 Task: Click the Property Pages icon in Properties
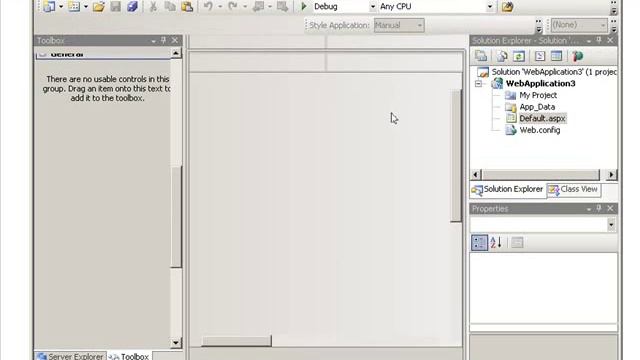[517, 243]
